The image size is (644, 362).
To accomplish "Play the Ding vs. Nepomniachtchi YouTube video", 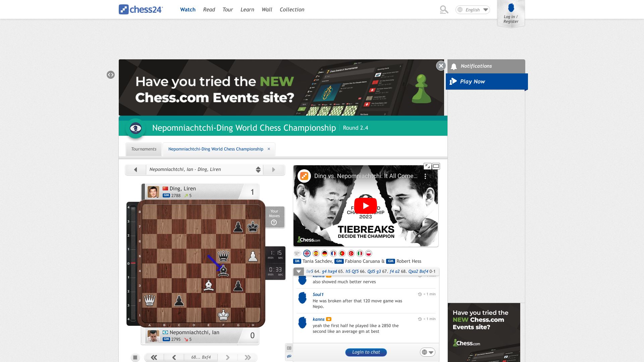I will [x=366, y=206].
